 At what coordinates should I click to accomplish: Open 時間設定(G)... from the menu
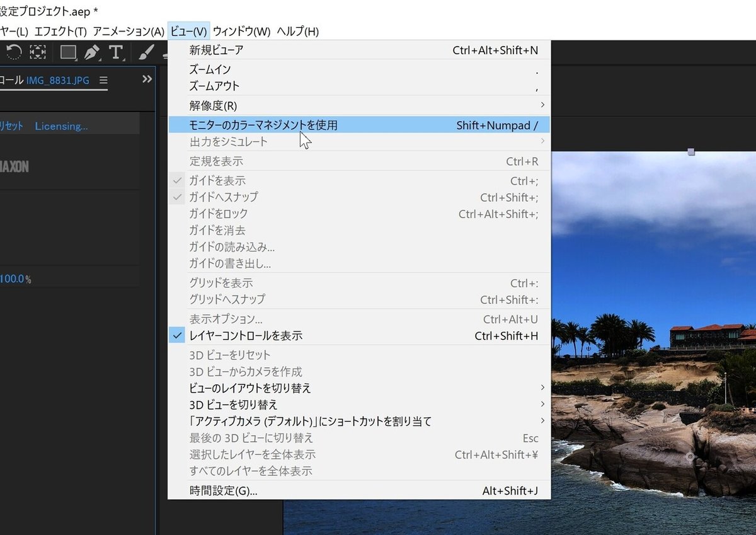[359, 490]
